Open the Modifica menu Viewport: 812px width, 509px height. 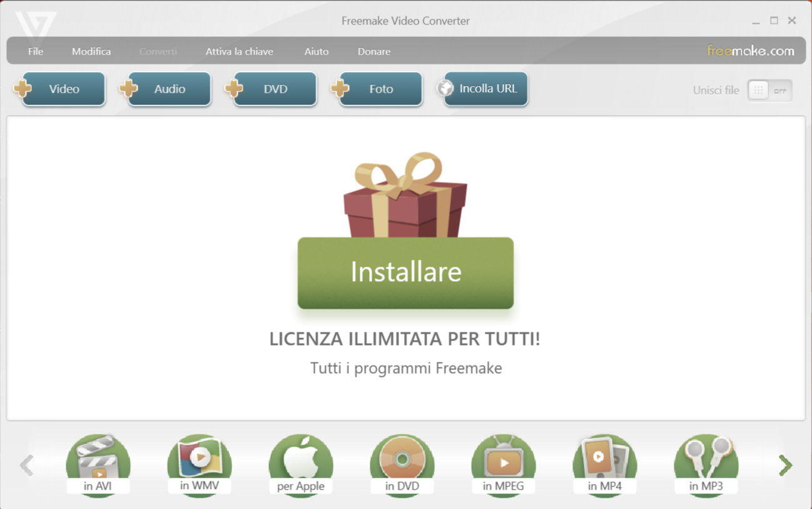[x=91, y=51]
